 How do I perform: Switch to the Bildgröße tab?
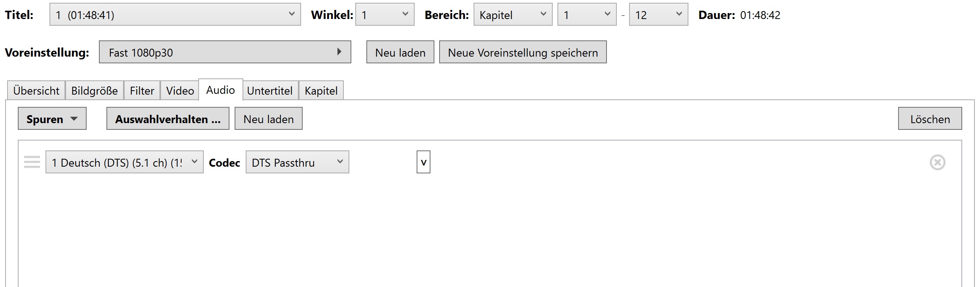click(95, 91)
